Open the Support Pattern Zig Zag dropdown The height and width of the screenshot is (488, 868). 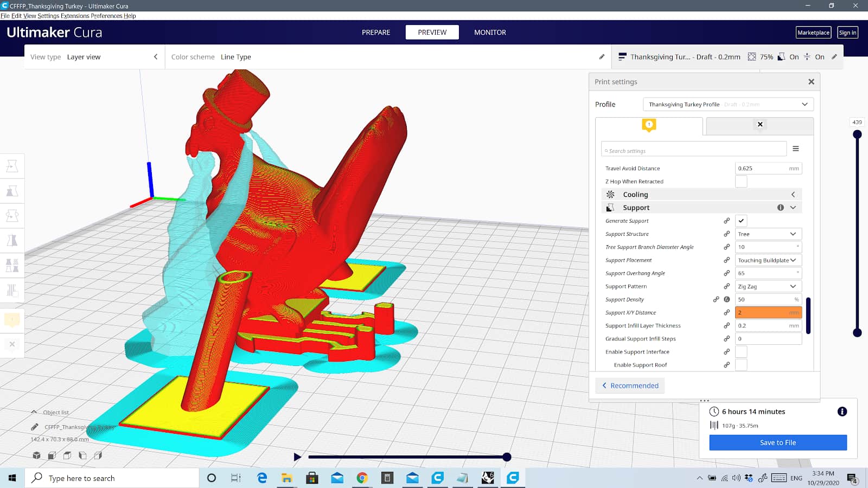click(x=768, y=286)
